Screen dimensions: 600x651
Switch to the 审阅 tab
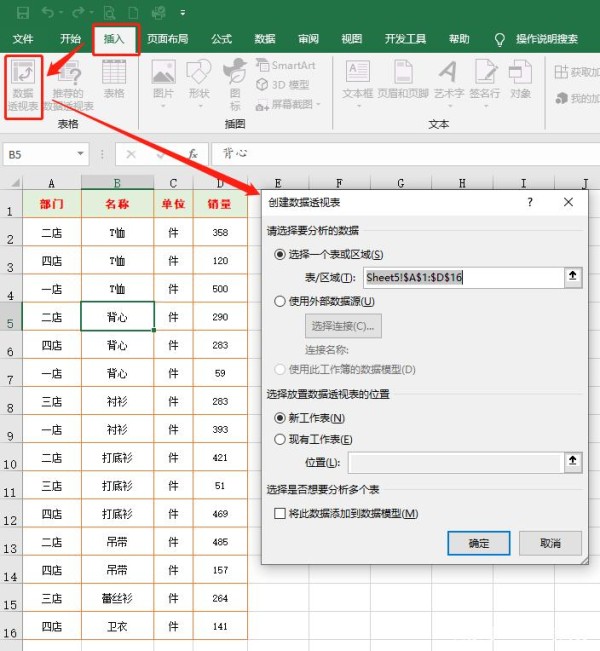[x=308, y=39]
